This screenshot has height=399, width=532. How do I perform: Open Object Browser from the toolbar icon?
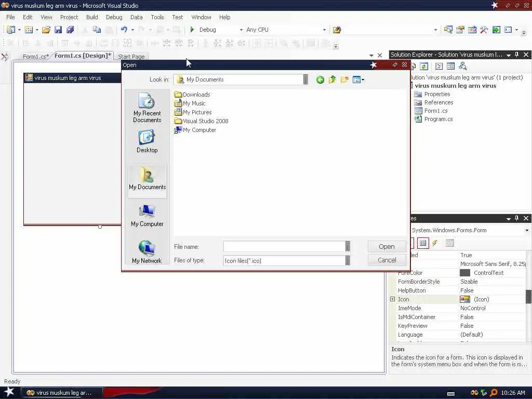[472, 30]
